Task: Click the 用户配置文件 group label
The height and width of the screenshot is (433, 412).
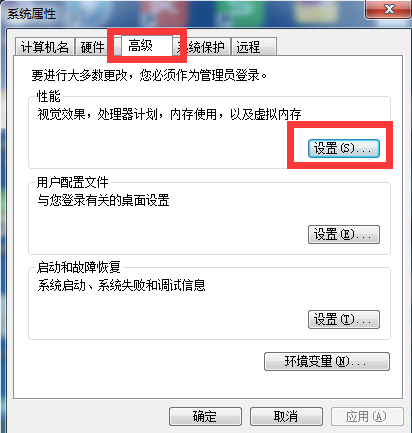Action: [x=72, y=182]
